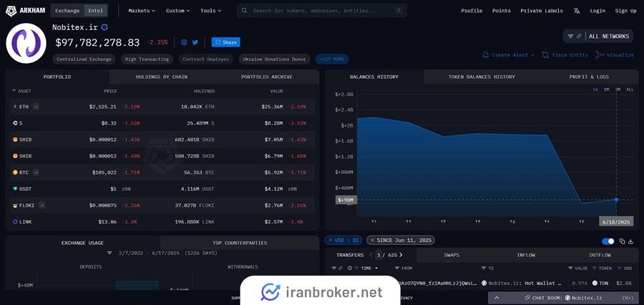Click the search tokens input field

coord(322,11)
